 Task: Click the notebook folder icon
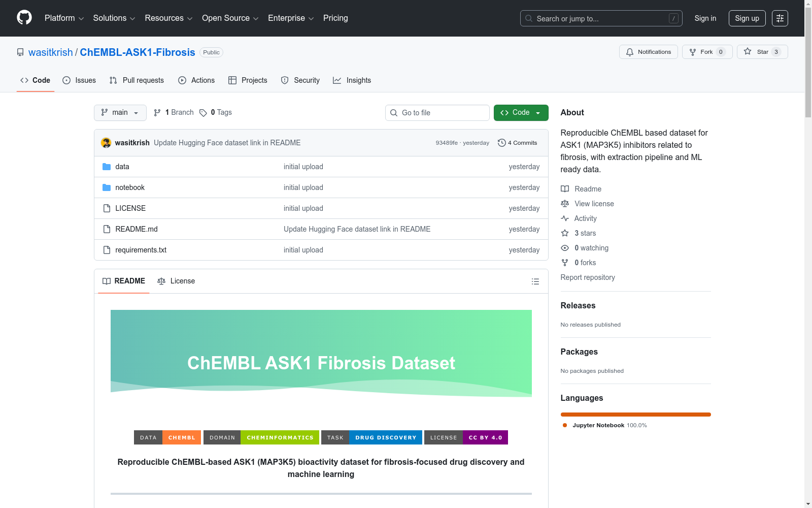[107, 187]
